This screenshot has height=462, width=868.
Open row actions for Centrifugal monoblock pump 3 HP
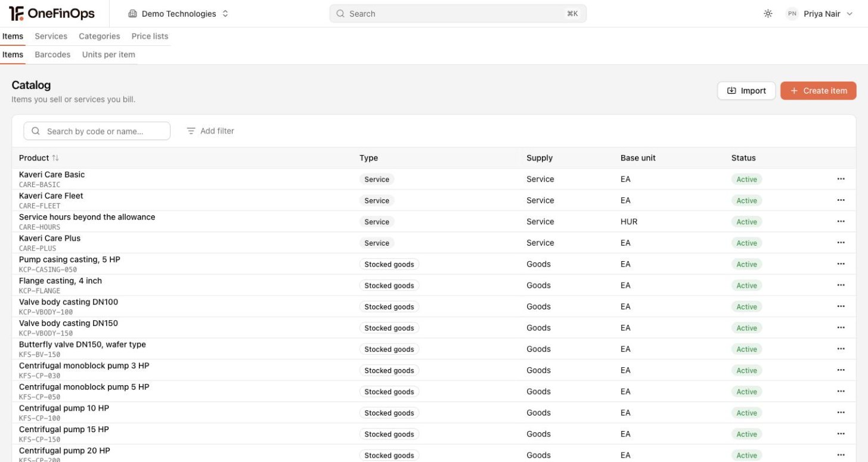click(841, 370)
